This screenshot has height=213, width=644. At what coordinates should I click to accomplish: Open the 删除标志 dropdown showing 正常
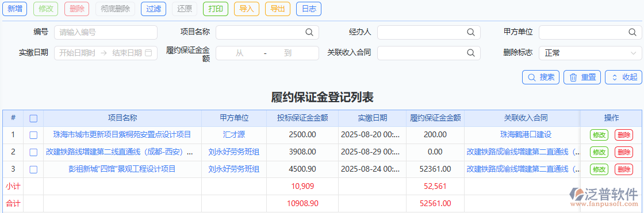click(590, 53)
